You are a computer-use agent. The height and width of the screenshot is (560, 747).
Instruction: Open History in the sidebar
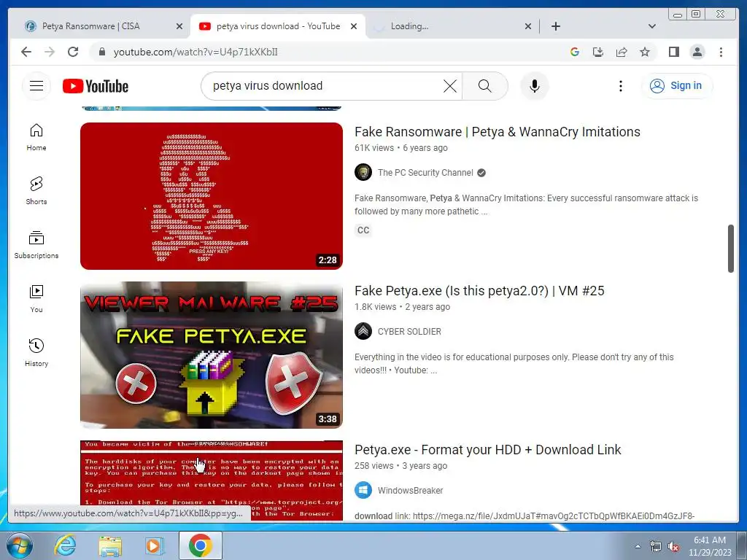(x=36, y=352)
